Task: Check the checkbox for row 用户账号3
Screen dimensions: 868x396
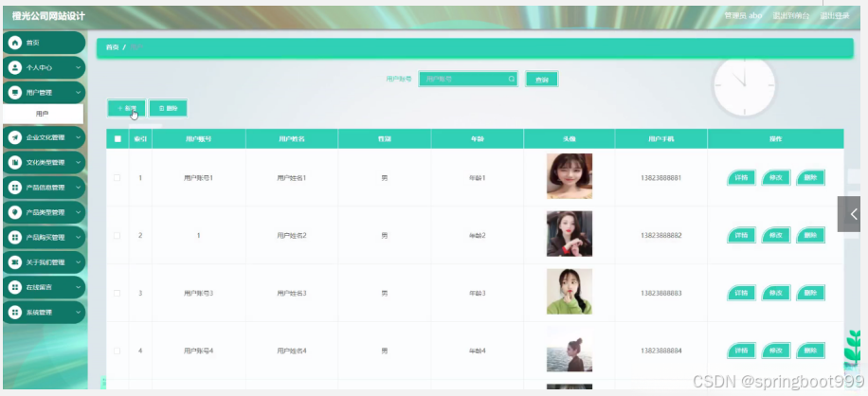Action: coord(117,293)
